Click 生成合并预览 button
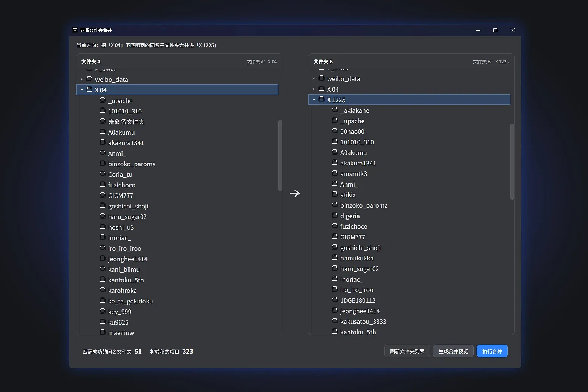588x392 pixels. (453, 351)
